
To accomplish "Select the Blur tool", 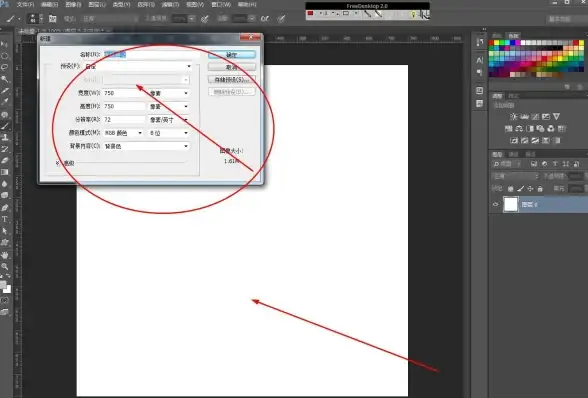I will (4, 184).
